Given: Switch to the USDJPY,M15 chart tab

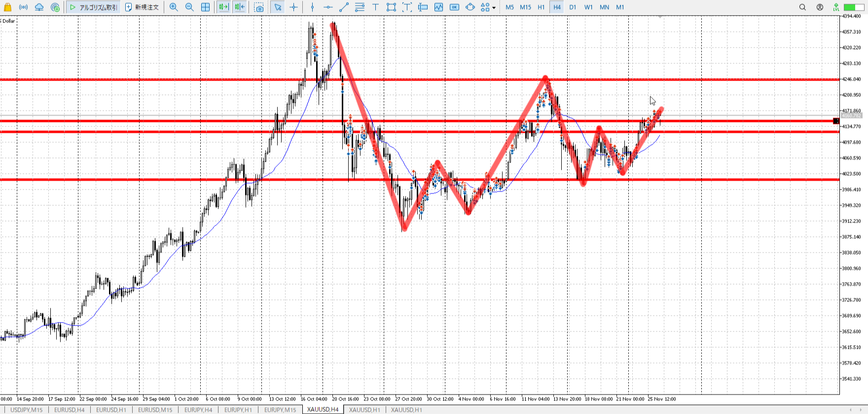Looking at the screenshot, I should coord(27,410).
